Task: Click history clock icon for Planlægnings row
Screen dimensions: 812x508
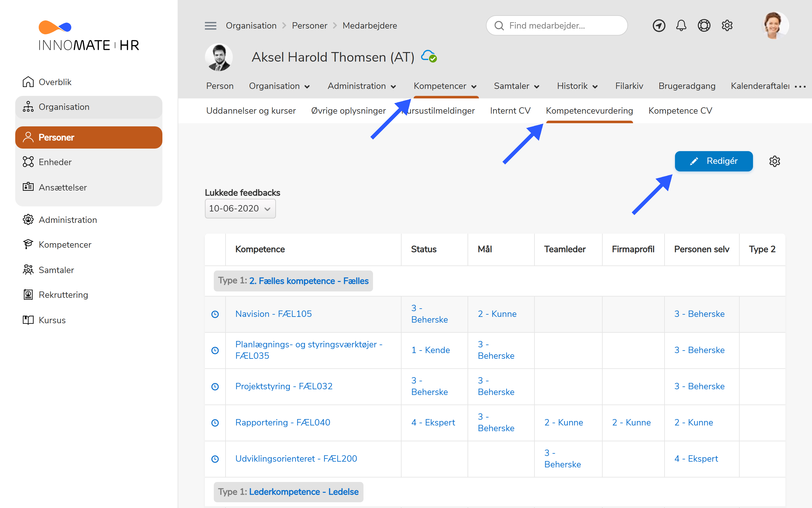Action: tap(215, 351)
